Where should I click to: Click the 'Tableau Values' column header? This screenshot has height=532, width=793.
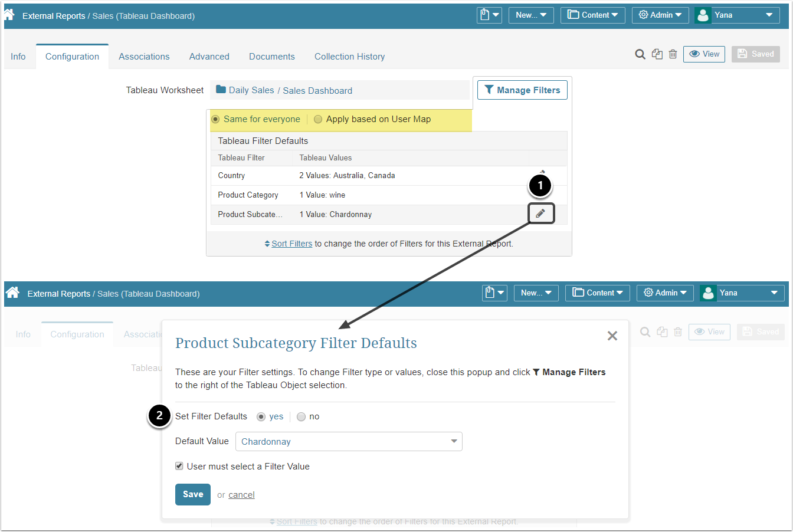click(x=326, y=158)
